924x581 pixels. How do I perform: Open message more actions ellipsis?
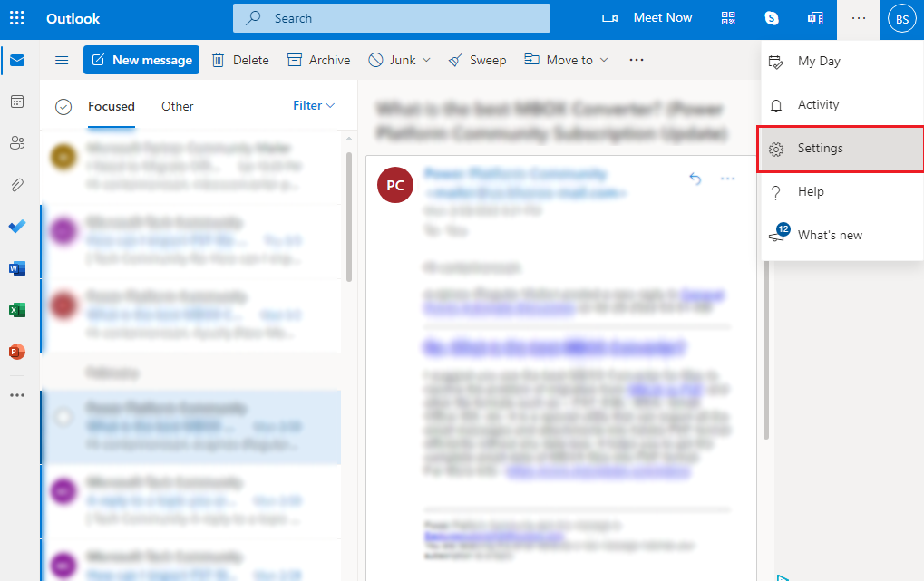tap(728, 178)
